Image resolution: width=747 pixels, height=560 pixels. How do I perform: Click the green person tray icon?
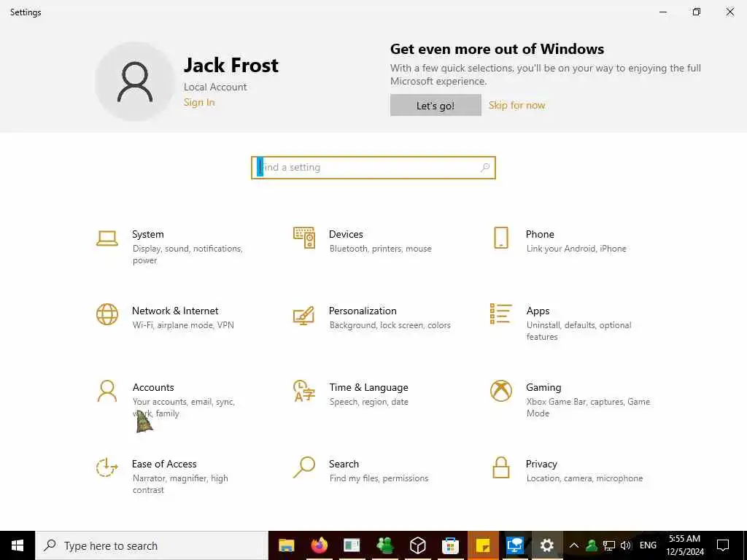click(x=591, y=545)
